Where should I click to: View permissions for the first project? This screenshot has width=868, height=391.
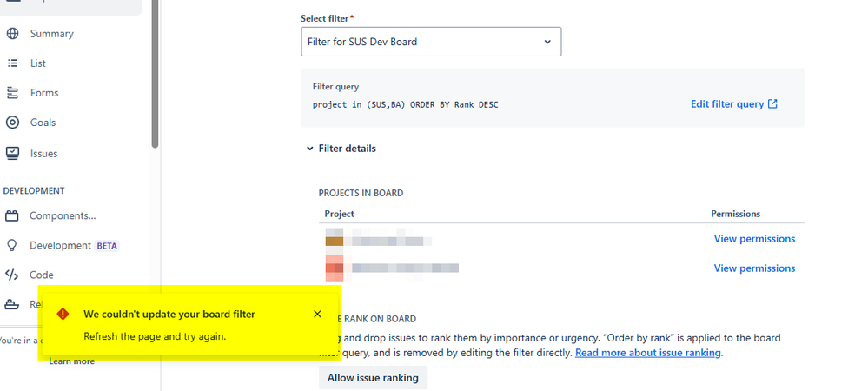(754, 239)
